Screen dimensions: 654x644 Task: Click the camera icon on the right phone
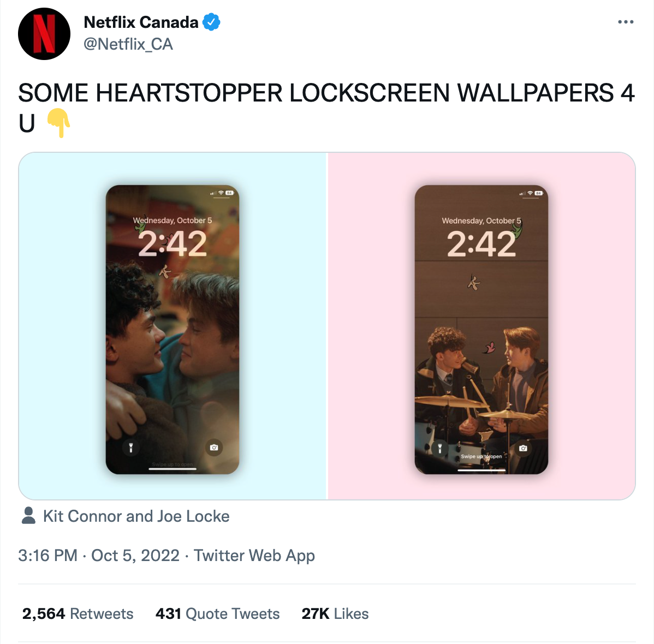523,448
